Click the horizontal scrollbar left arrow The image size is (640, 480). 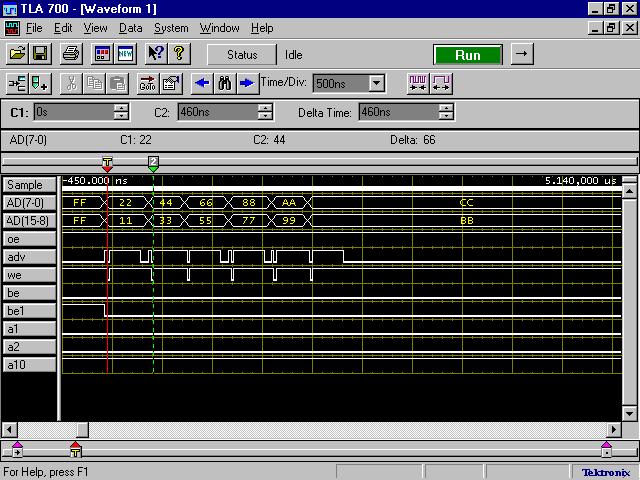tap(10, 429)
